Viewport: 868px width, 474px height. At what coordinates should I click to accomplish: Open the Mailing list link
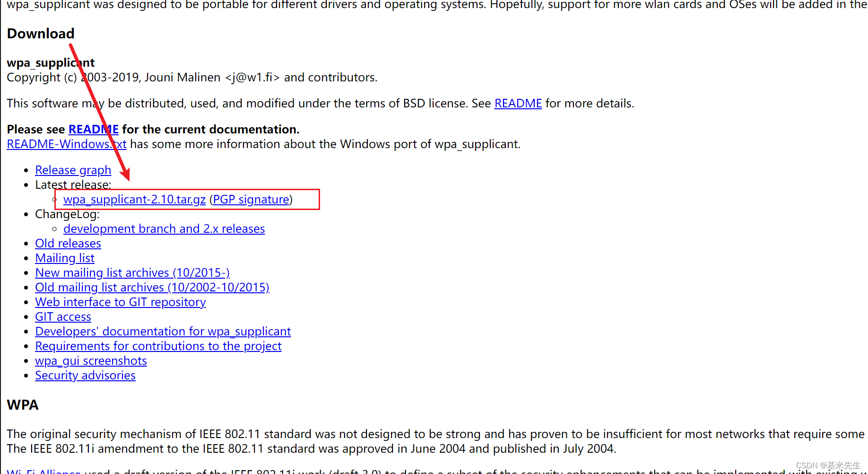(65, 258)
